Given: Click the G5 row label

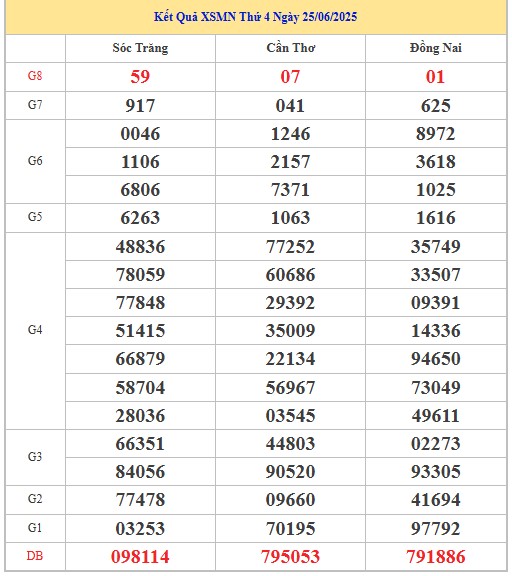Looking at the screenshot, I should point(35,217).
